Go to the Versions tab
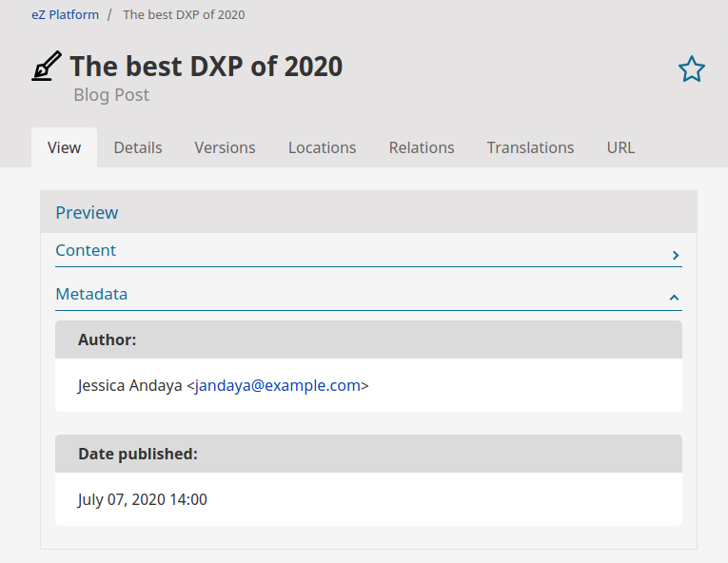The width and height of the screenshot is (728, 563). 225,147
